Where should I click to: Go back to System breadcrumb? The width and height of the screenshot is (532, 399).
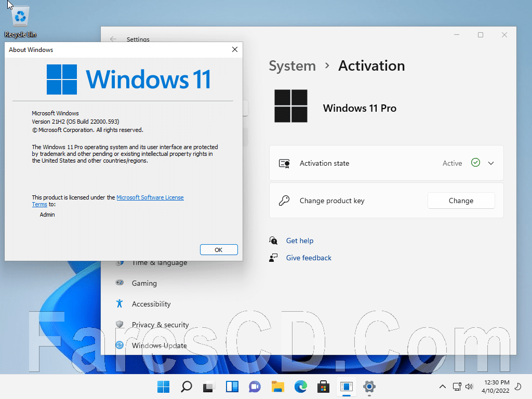tap(292, 66)
